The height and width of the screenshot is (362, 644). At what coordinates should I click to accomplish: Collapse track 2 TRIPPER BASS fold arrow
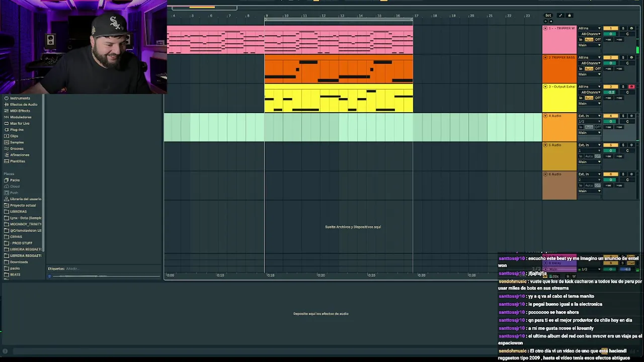(x=545, y=57)
